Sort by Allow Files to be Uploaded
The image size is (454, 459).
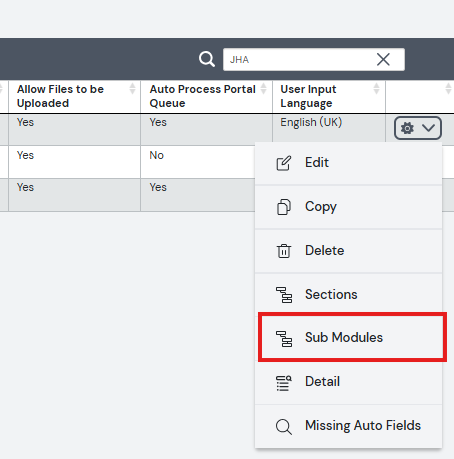[132, 89]
